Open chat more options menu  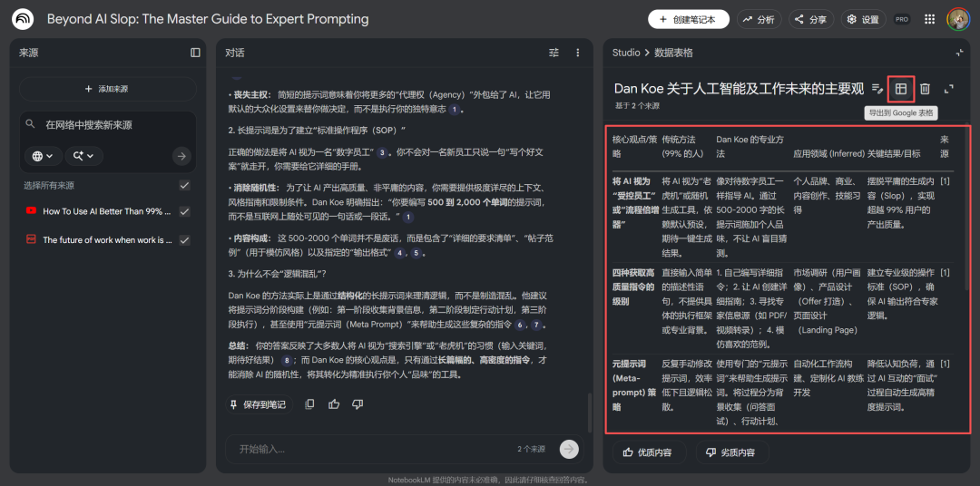(x=577, y=53)
